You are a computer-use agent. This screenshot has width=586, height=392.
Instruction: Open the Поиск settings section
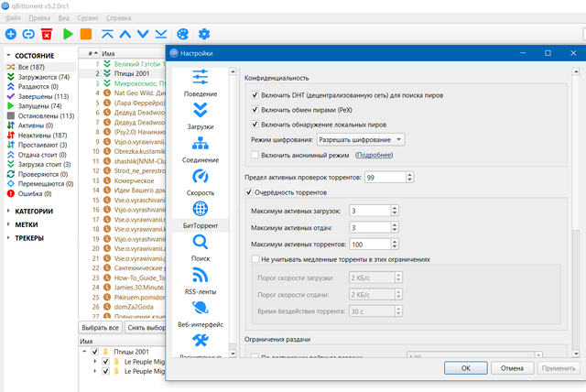tap(201, 248)
